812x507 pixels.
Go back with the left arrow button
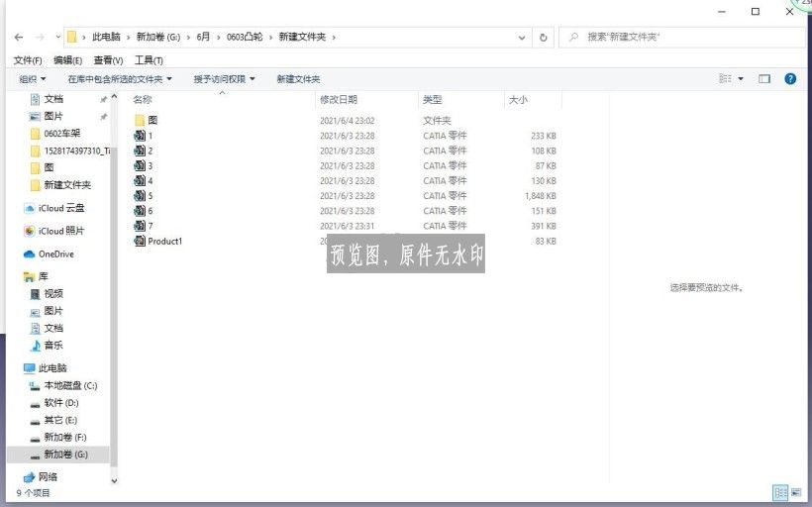(19, 38)
